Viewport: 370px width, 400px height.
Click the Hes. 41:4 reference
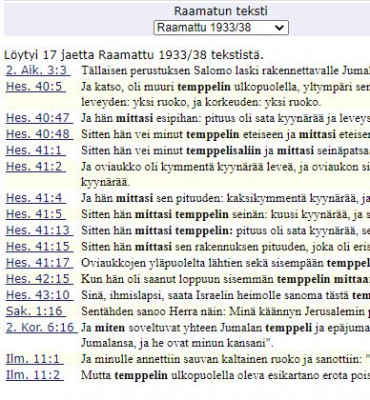tap(36, 198)
